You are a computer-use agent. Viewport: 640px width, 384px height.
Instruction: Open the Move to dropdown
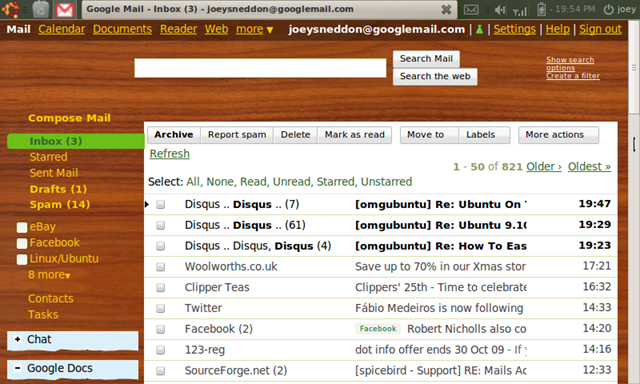[429, 135]
